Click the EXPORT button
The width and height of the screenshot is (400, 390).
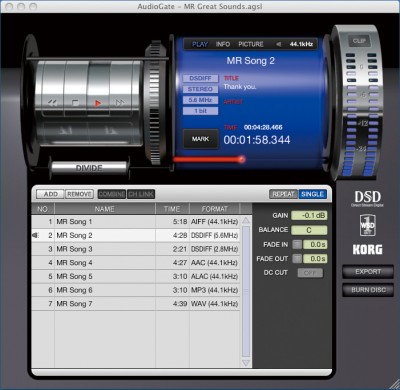coord(368,271)
